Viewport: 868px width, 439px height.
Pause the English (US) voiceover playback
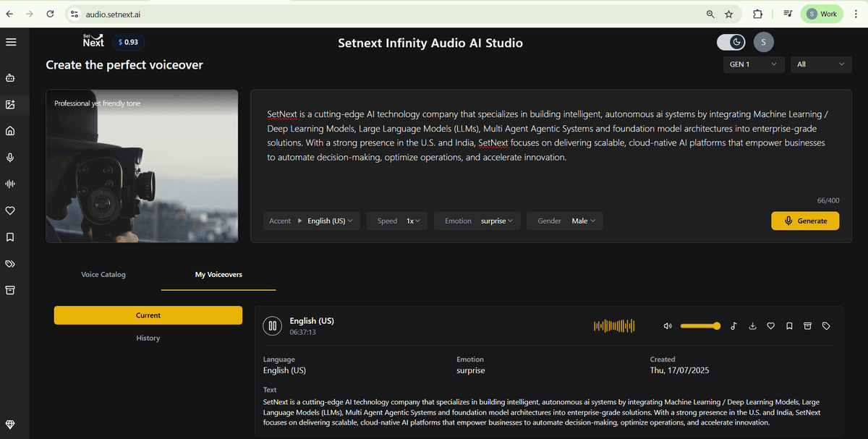click(272, 325)
